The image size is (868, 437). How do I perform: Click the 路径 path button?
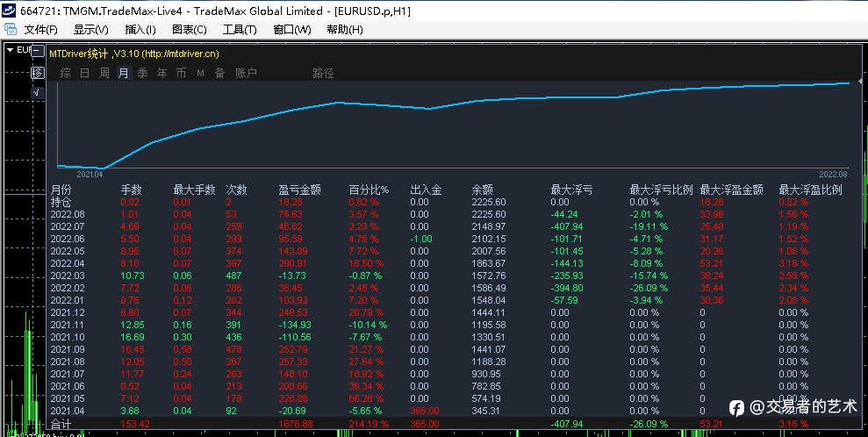tap(323, 73)
